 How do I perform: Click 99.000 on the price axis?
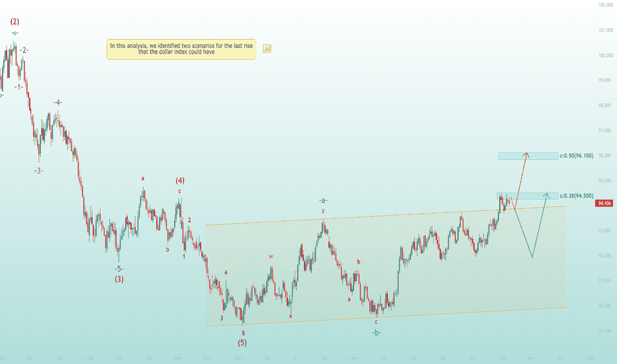pos(605,80)
